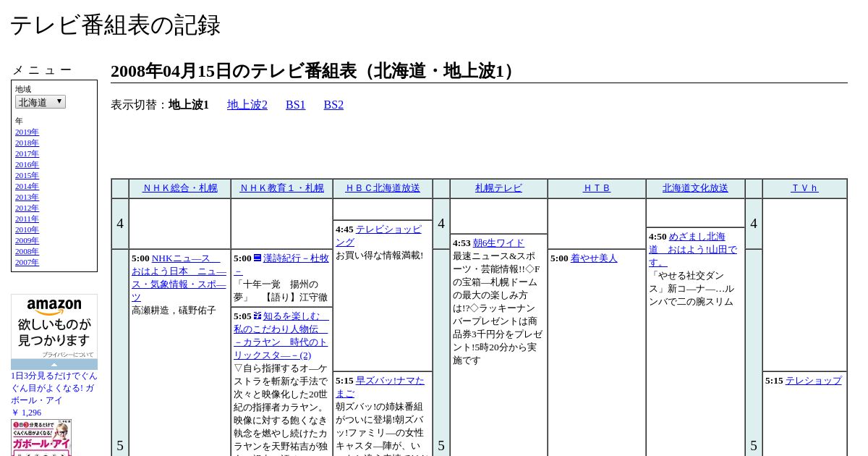Image resolution: width=868 pixels, height=456 pixels.
Task: Open 5:15 テレショップ program link
Action: [813, 381]
